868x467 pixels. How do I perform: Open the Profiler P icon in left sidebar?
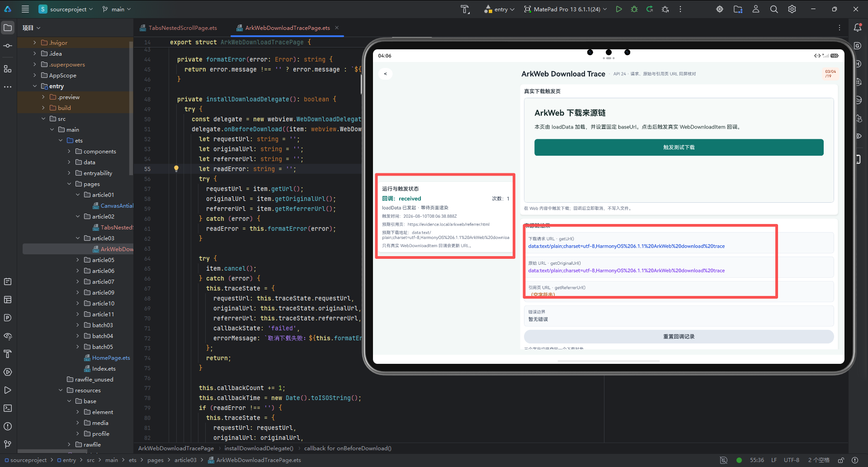pyautogui.click(x=8, y=318)
